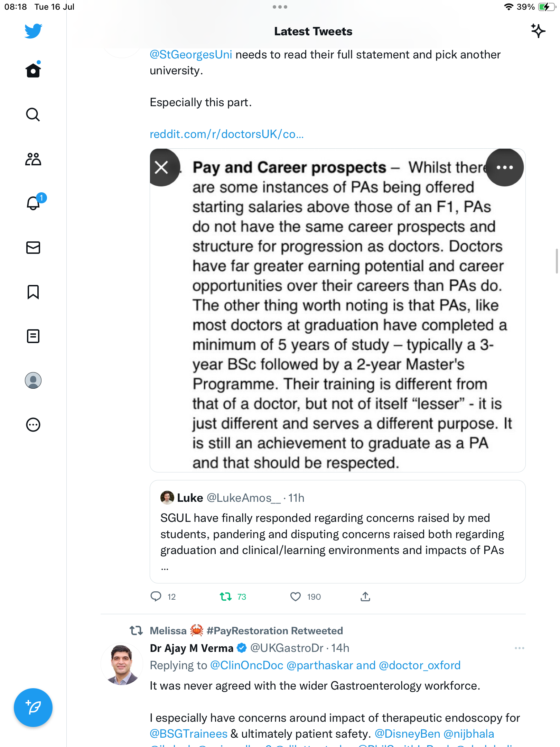Open the profile avatar in sidebar

33,380
